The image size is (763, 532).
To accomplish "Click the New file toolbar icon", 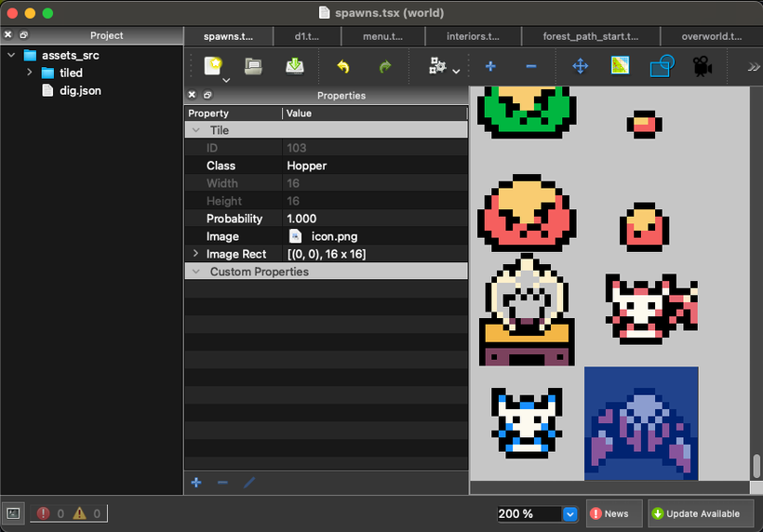I will (213, 66).
